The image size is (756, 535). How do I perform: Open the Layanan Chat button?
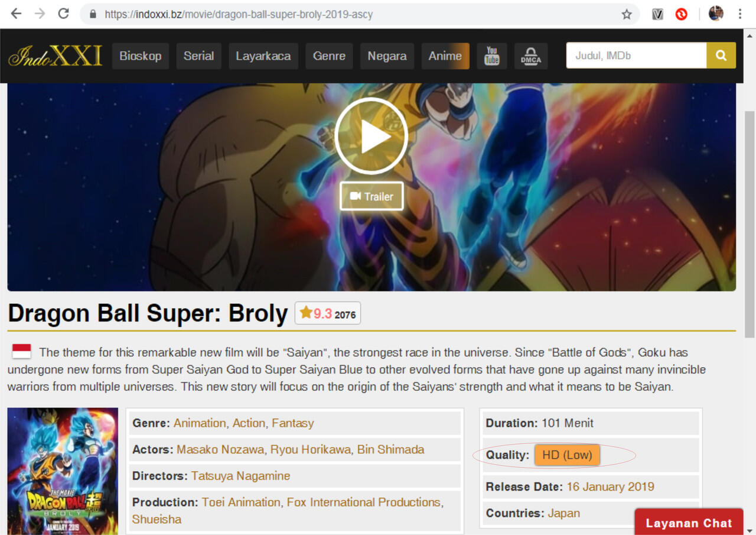point(689,523)
